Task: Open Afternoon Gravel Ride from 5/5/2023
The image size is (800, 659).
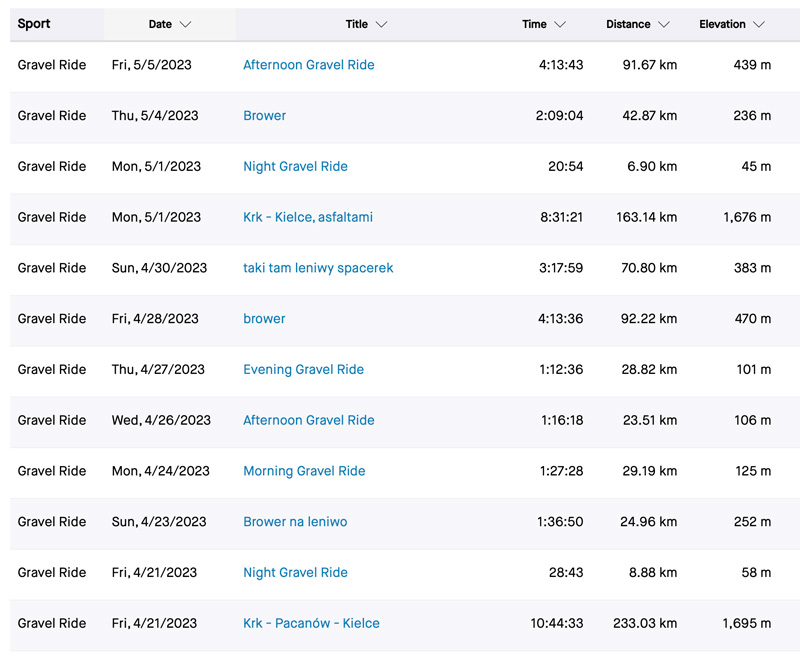Action: click(309, 65)
